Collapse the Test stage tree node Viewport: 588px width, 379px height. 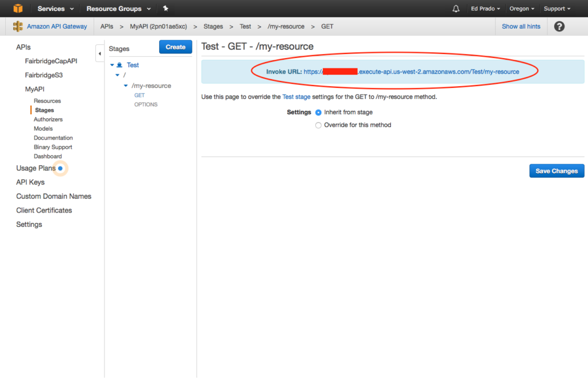point(113,65)
